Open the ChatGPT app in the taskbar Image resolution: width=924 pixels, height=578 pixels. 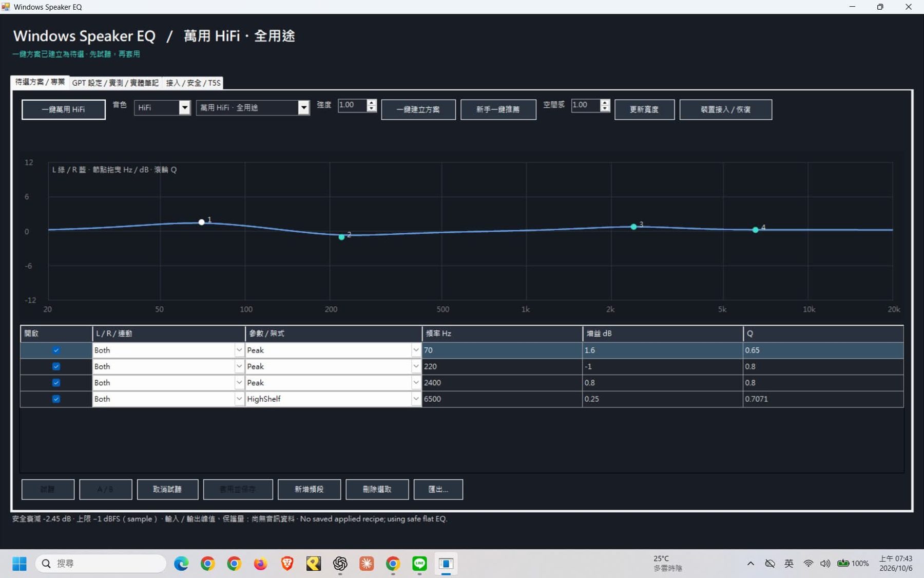340,564
